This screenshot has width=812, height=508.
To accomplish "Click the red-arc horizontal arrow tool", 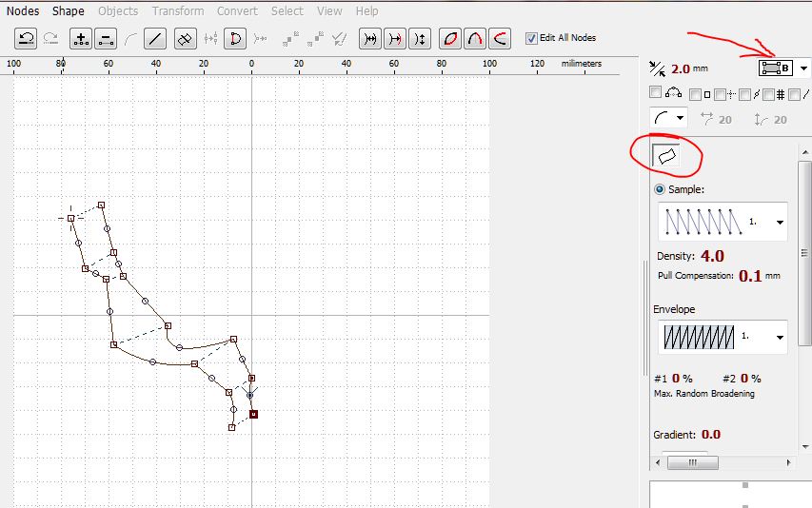I will (x=395, y=39).
